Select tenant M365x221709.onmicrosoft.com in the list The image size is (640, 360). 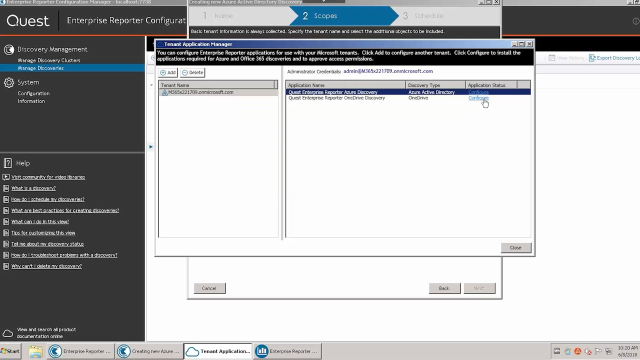[x=218, y=92]
